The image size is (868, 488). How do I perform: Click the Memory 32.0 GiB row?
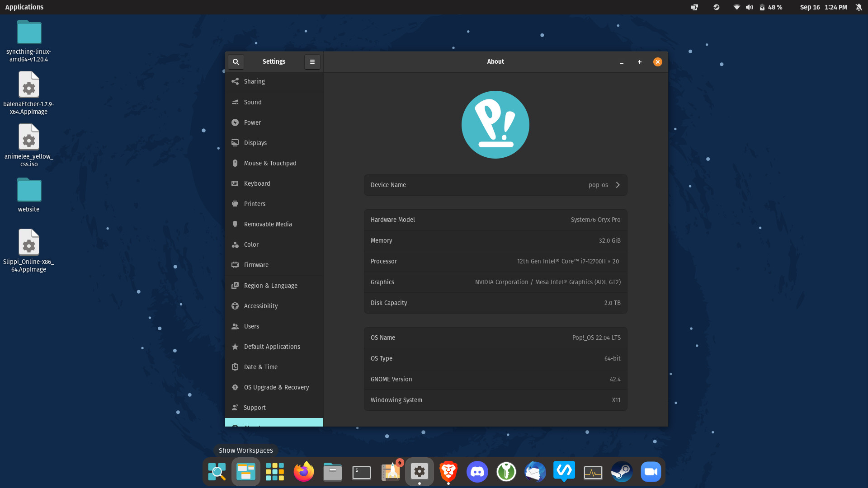click(x=495, y=240)
